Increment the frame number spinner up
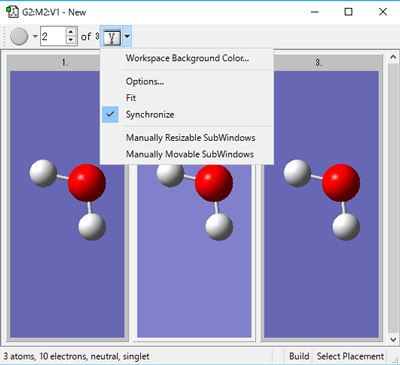 (71, 32)
